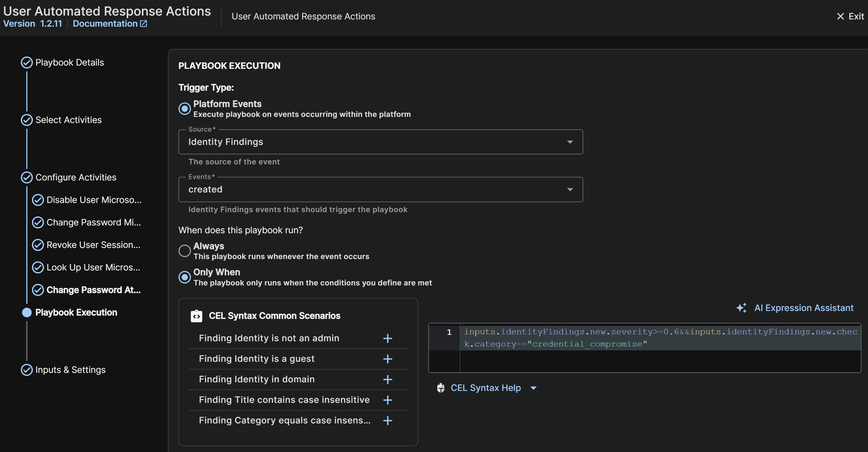Click the Disable User Microso... checkmark icon

coord(38,200)
